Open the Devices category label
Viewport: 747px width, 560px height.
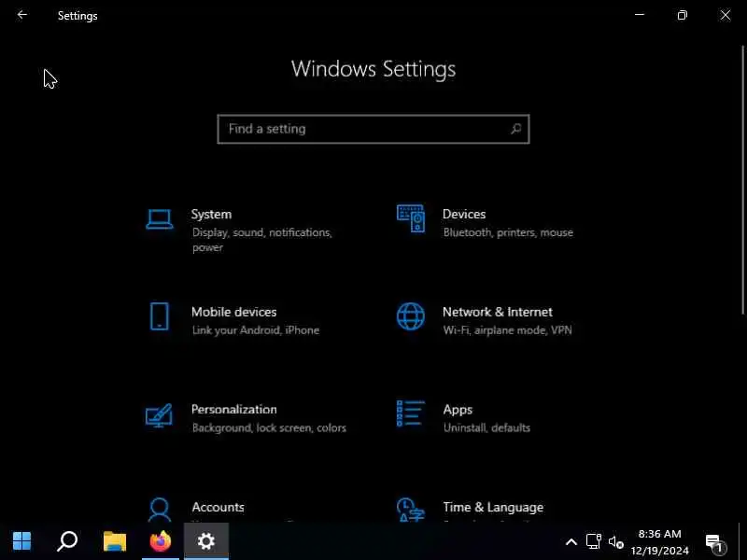[x=464, y=215]
